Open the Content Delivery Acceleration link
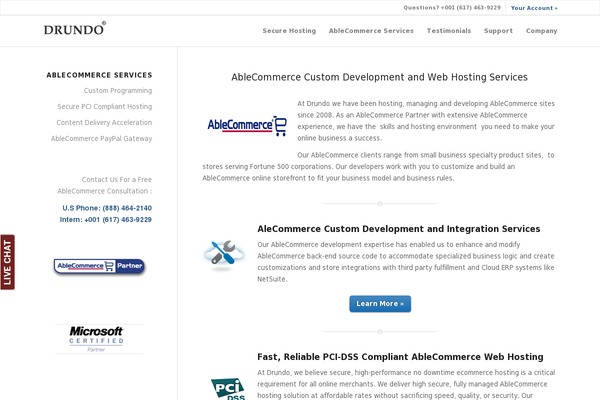This screenshot has height=400, width=600. [104, 122]
